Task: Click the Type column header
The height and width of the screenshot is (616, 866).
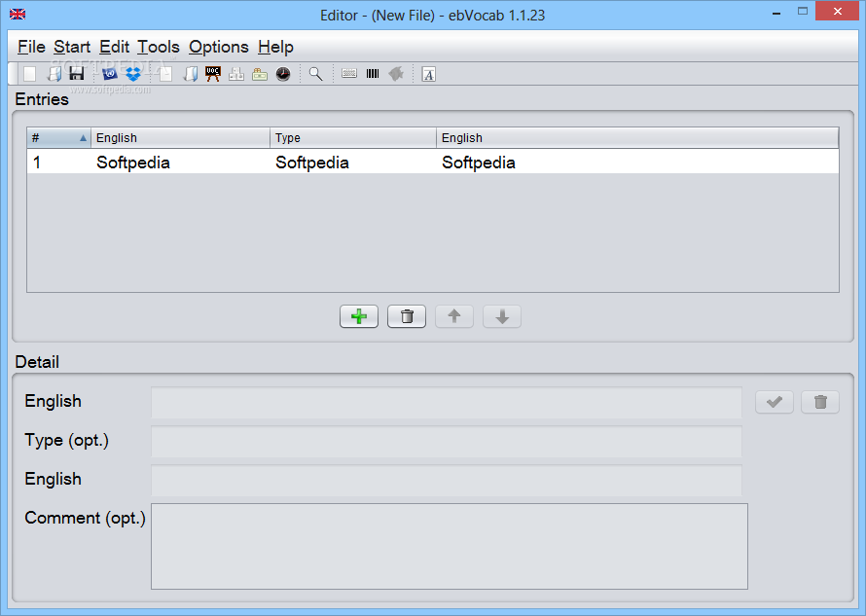Action: click(353, 137)
